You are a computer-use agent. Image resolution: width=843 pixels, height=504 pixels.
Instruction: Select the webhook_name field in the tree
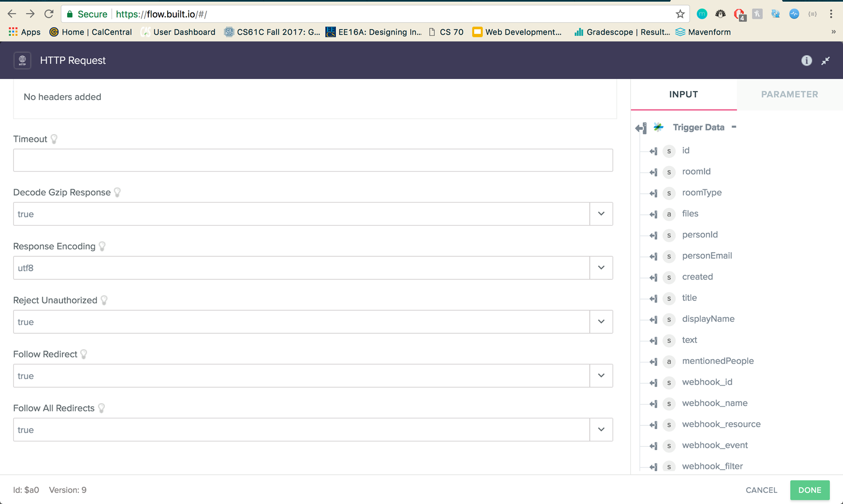[715, 403]
